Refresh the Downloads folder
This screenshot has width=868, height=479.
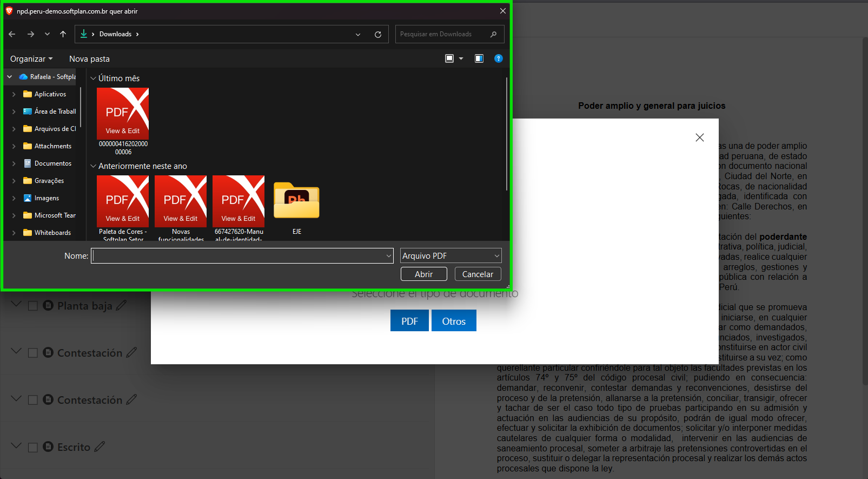click(378, 34)
